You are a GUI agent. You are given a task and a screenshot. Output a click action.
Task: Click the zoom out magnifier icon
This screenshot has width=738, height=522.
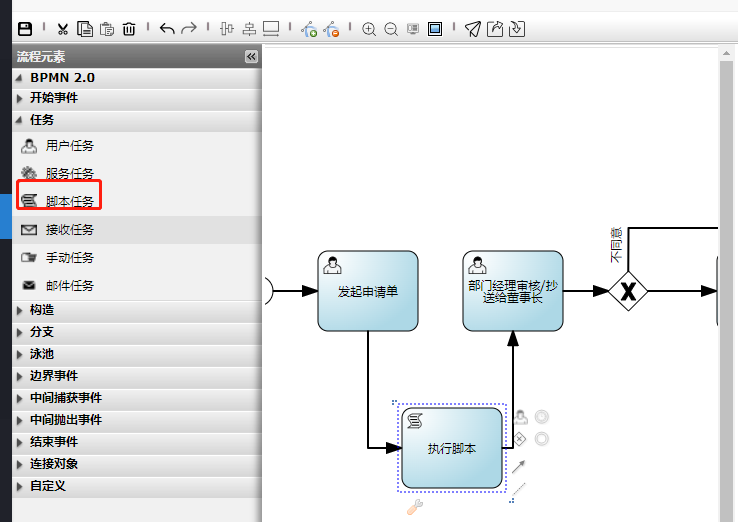click(391, 29)
